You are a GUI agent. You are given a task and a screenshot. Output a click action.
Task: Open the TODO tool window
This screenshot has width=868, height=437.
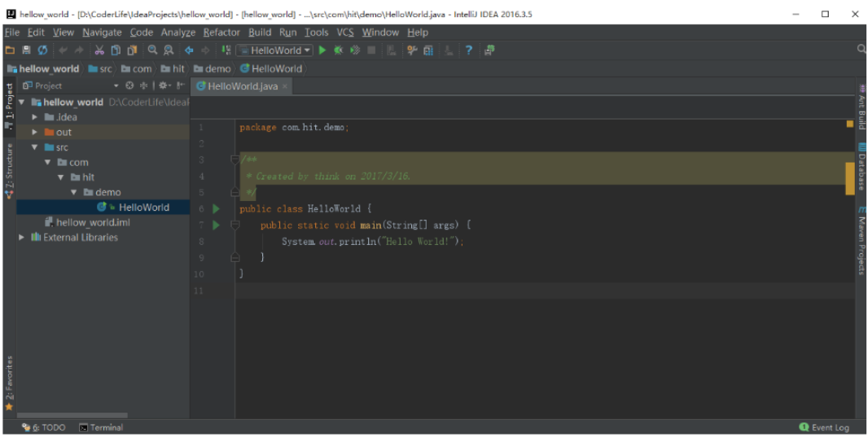click(x=43, y=427)
